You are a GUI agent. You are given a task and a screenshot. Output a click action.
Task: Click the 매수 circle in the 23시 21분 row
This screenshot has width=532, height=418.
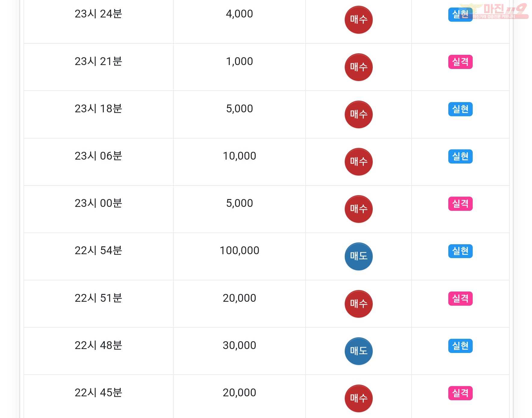[358, 67]
